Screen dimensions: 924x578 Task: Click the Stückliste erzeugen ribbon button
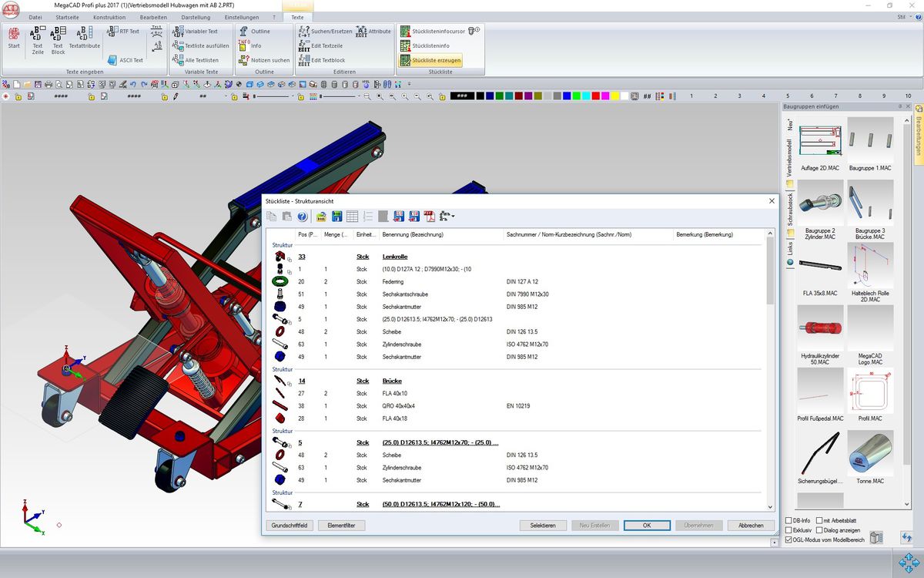pos(430,60)
